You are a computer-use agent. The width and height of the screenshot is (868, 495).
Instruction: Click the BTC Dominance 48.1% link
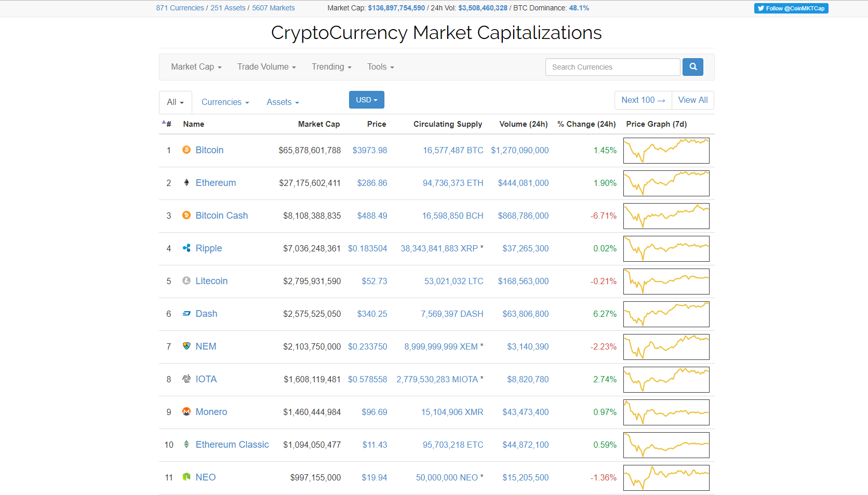pos(579,8)
